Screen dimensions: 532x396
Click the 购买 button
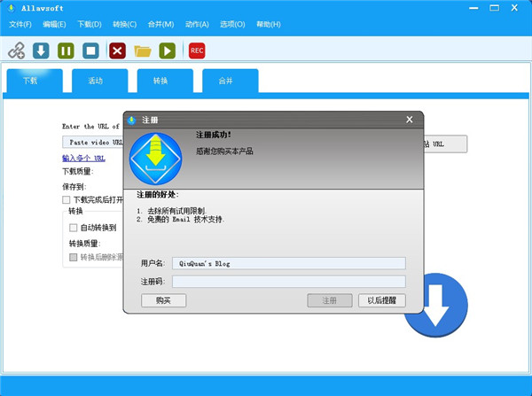(x=163, y=300)
